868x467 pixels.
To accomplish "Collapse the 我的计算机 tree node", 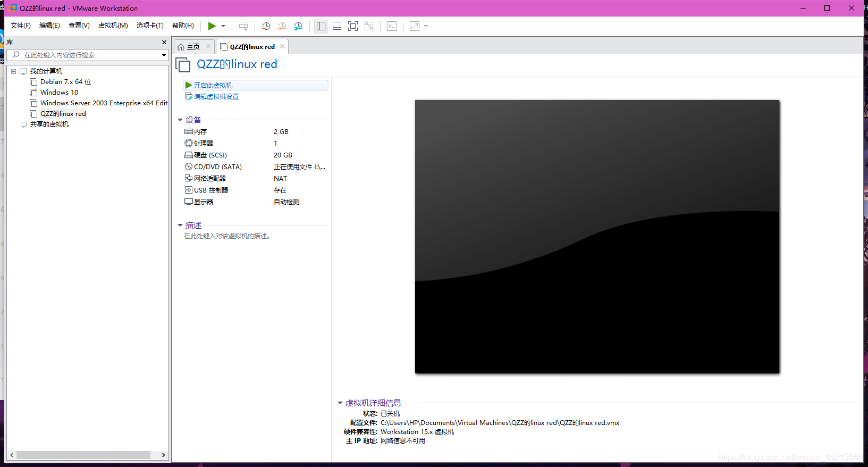I will click(13, 71).
